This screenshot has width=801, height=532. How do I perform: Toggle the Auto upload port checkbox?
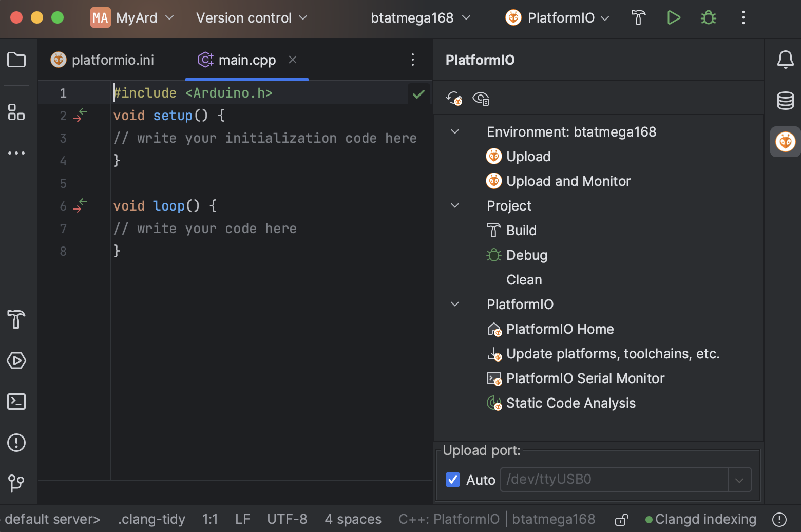[x=453, y=480]
